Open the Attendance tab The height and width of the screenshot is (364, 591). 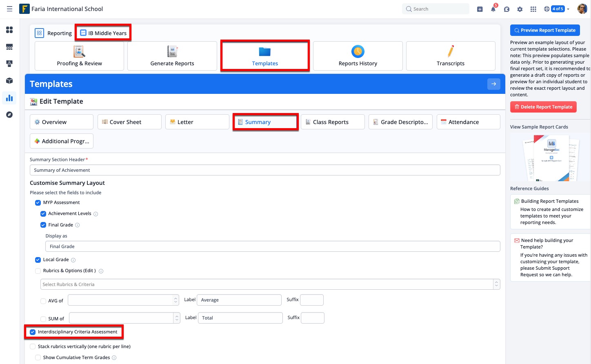(x=468, y=122)
